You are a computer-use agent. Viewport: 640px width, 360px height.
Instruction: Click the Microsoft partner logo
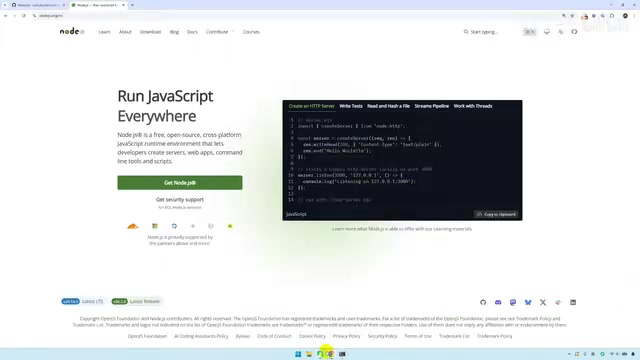(x=155, y=226)
